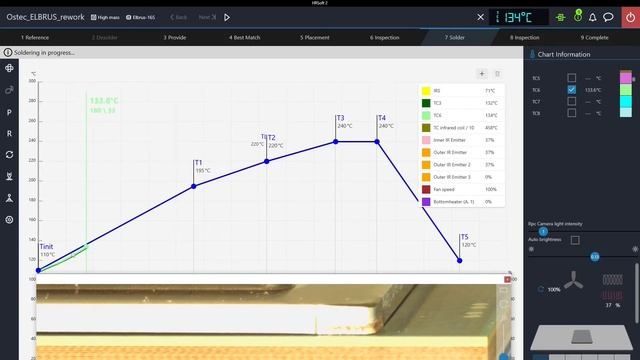
Task: Click the right panel vertical scrollbar
Action: pos(637,292)
